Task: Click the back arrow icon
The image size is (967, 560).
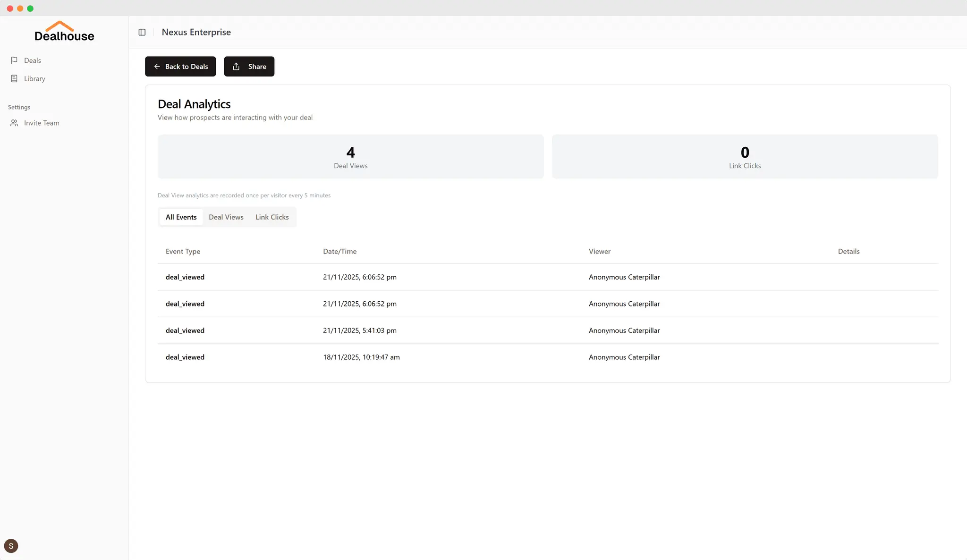Action: point(157,67)
